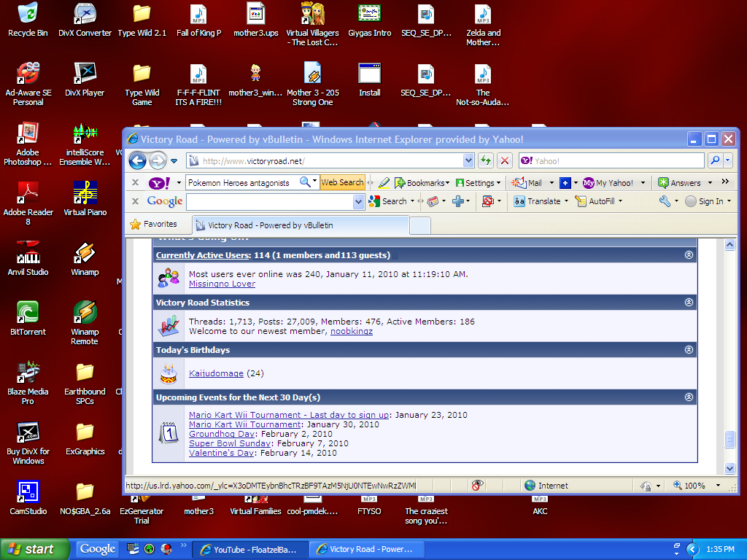Viewport: 747px width, 560px height.
Task: Click the Yahoo toolbar highlighter pencil icon
Action: (x=384, y=183)
